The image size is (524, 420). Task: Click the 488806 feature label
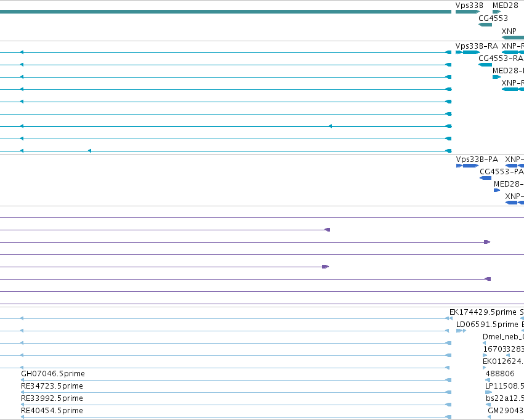coord(500,373)
